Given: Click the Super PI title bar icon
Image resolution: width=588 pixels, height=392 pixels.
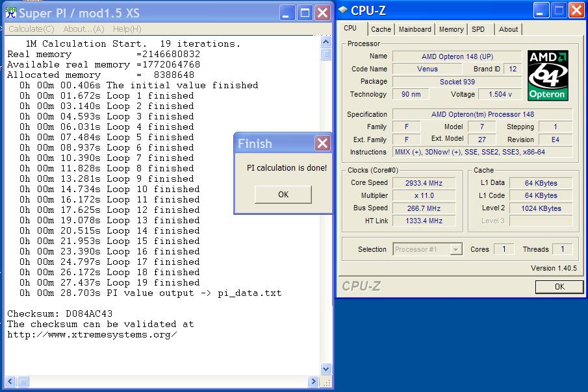Looking at the screenshot, I should 11,13.
